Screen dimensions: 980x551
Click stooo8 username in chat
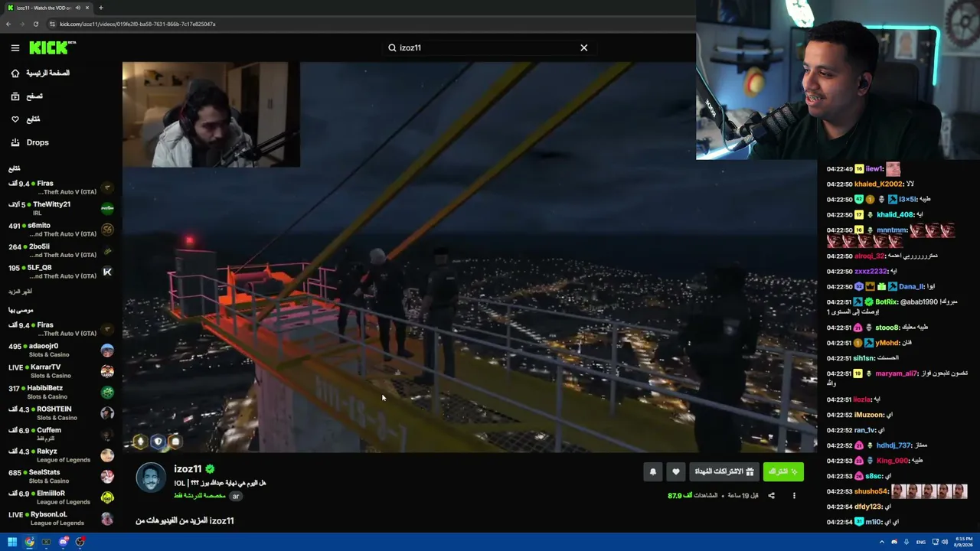pyautogui.click(x=887, y=328)
